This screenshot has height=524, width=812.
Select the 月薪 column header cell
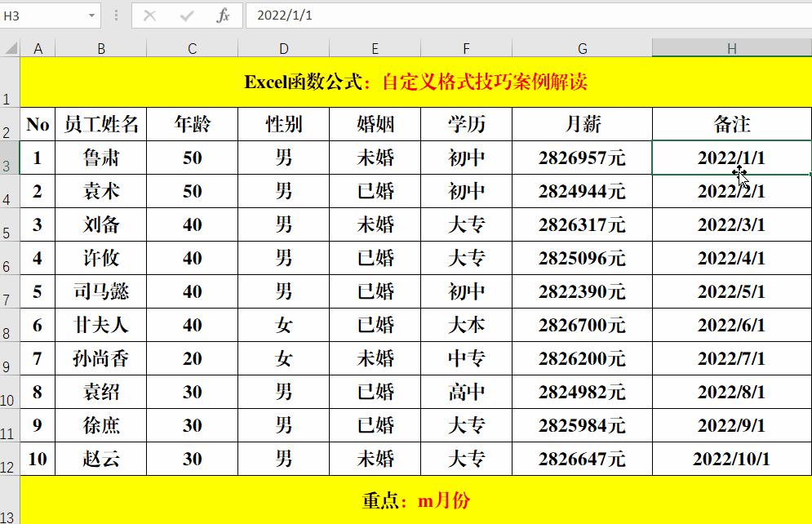pos(581,124)
